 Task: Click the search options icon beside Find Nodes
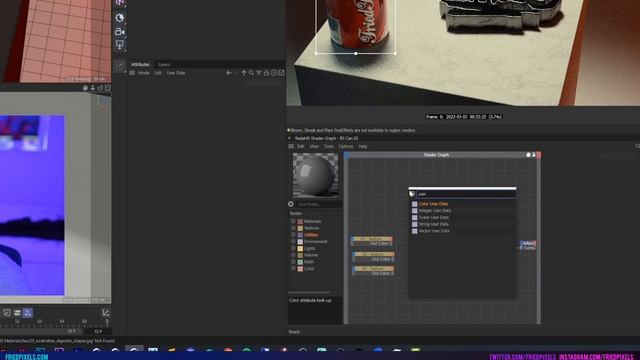point(291,204)
